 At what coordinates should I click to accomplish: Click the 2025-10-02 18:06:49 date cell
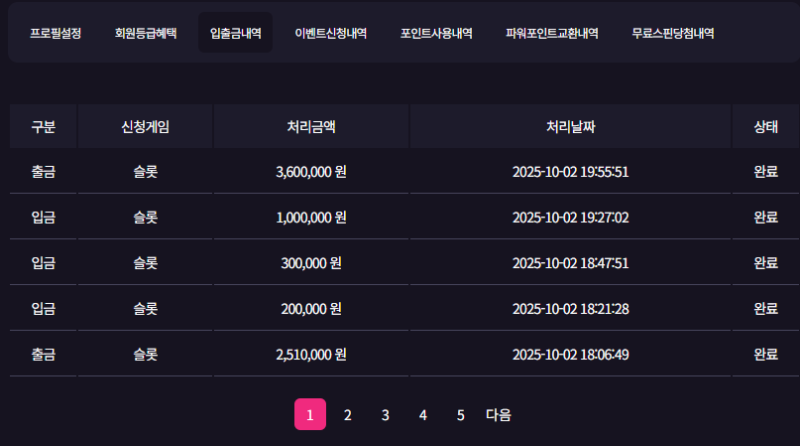(570, 355)
